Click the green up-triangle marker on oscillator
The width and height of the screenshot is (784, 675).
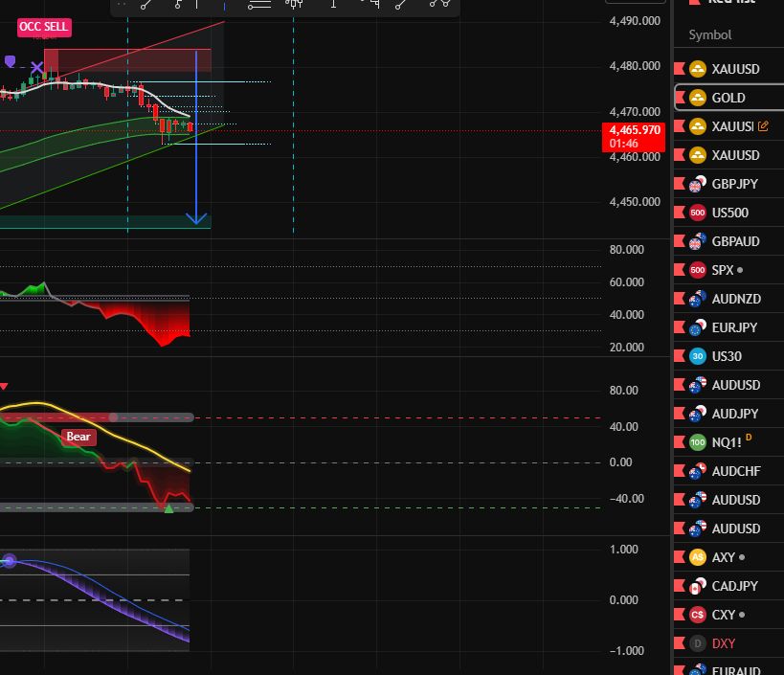click(x=168, y=507)
